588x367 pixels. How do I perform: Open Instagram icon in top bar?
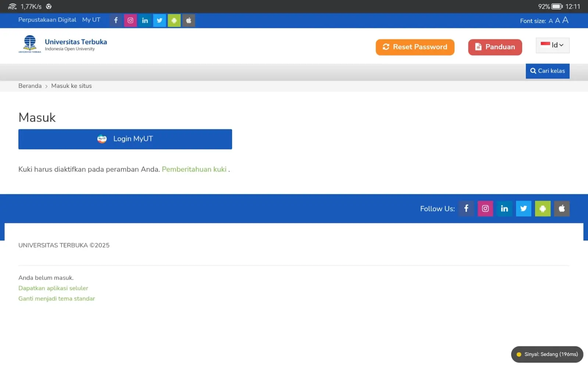tap(130, 20)
